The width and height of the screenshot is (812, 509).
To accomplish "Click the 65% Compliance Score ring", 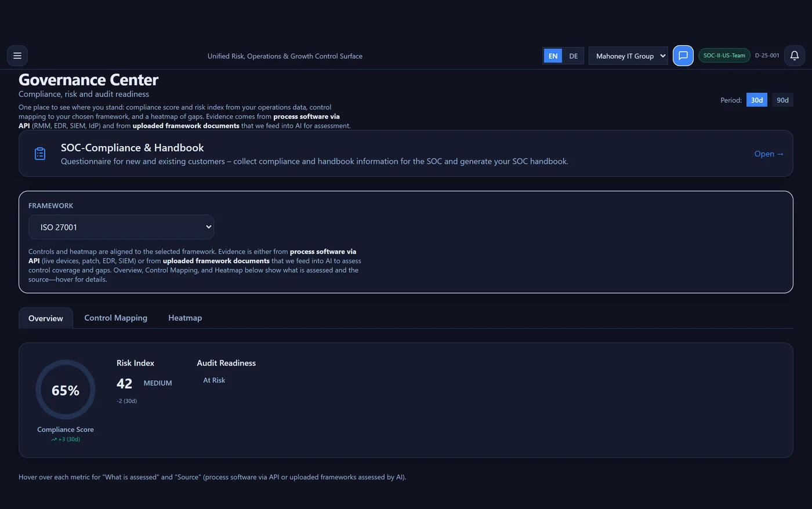I will [x=65, y=390].
